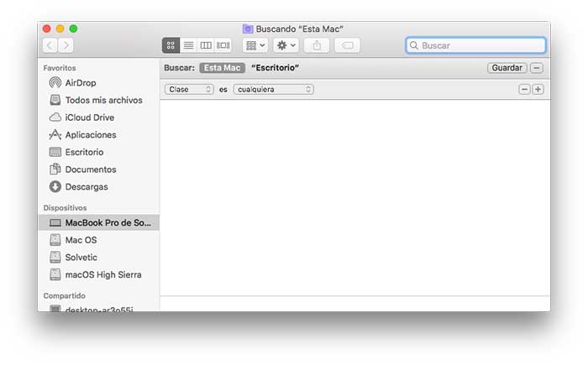The width and height of the screenshot is (588, 365).
Task: Click the Dispositivos section header
Action: pos(65,207)
